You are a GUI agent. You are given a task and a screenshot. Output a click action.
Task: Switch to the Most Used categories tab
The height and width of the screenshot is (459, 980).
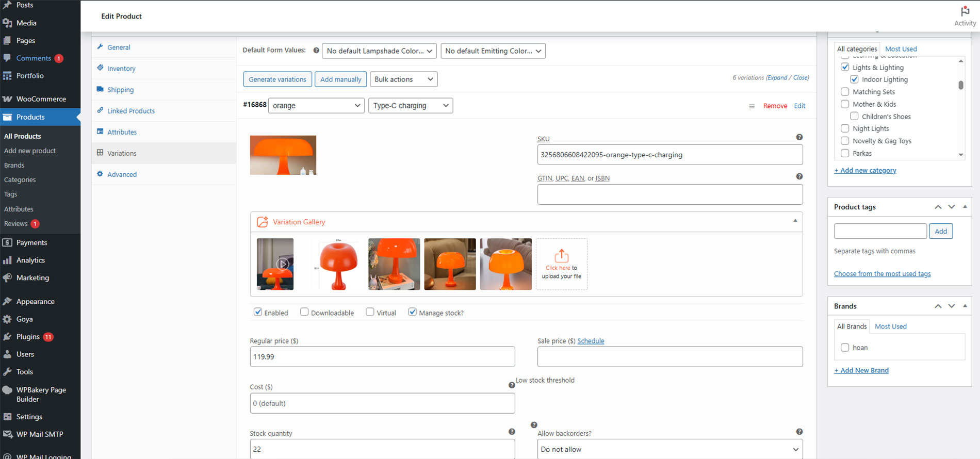(901, 49)
